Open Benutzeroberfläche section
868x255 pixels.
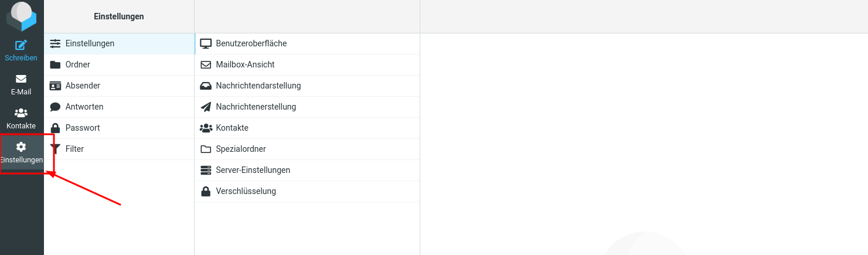click(307, 43)
